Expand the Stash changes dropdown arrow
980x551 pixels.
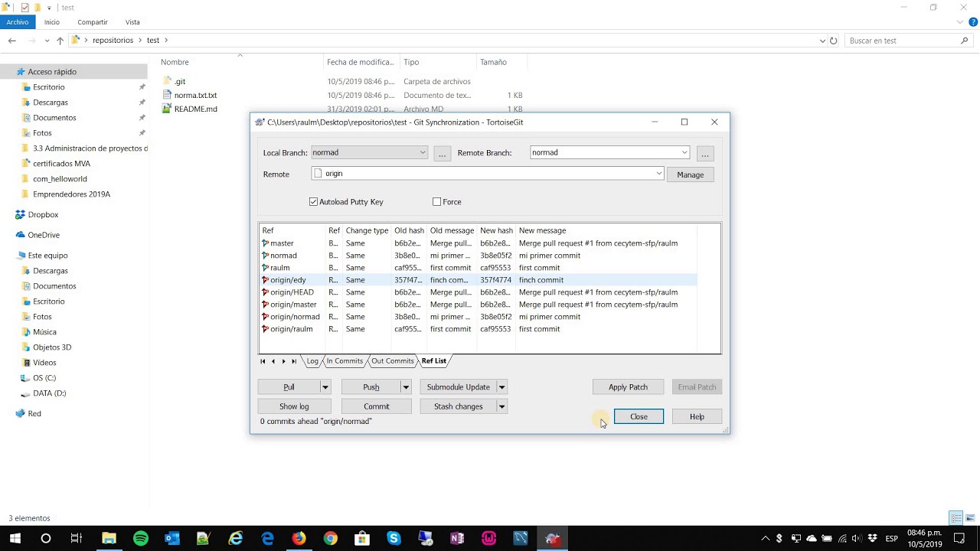[x=501, y=406]
